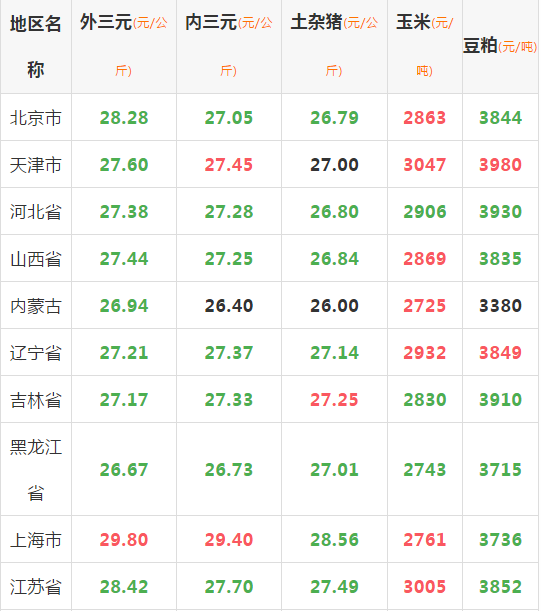Click the 内蒙古 region name
The image size is (541, 611).
tap(36, 306)
